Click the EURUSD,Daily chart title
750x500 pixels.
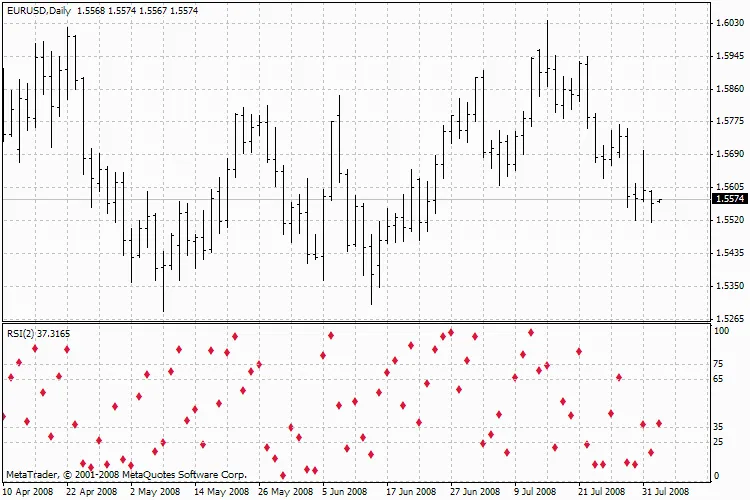(x=39, y=9)
